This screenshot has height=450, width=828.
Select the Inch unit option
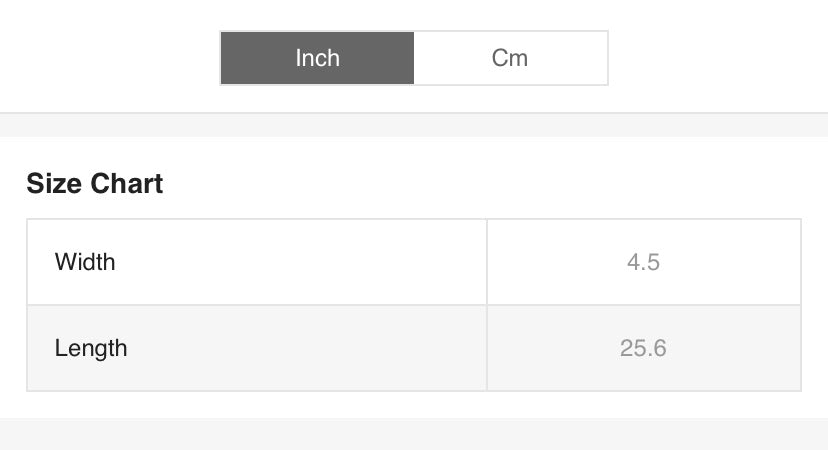[317, 58]
